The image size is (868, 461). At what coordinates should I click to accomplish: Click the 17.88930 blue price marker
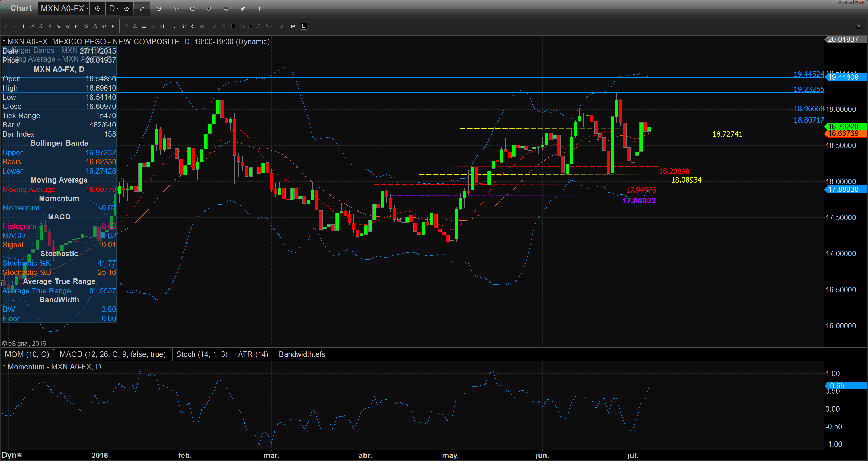point(846,189)
